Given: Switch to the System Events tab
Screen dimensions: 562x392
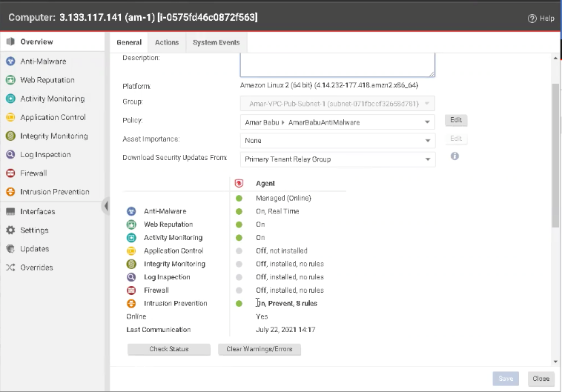Looking at the screenshot, I should click(x=216, y=43).
